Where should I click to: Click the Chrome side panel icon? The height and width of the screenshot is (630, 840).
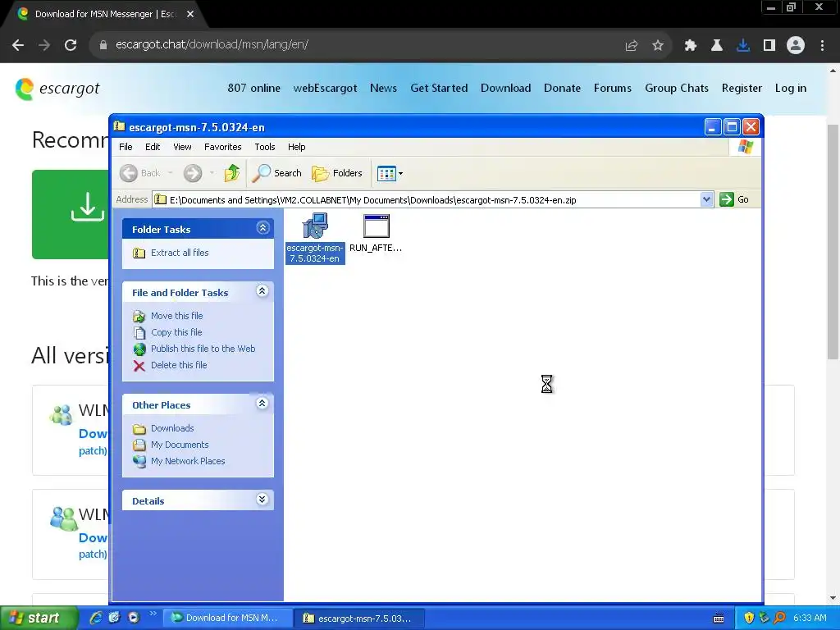(x=769, y=45)
